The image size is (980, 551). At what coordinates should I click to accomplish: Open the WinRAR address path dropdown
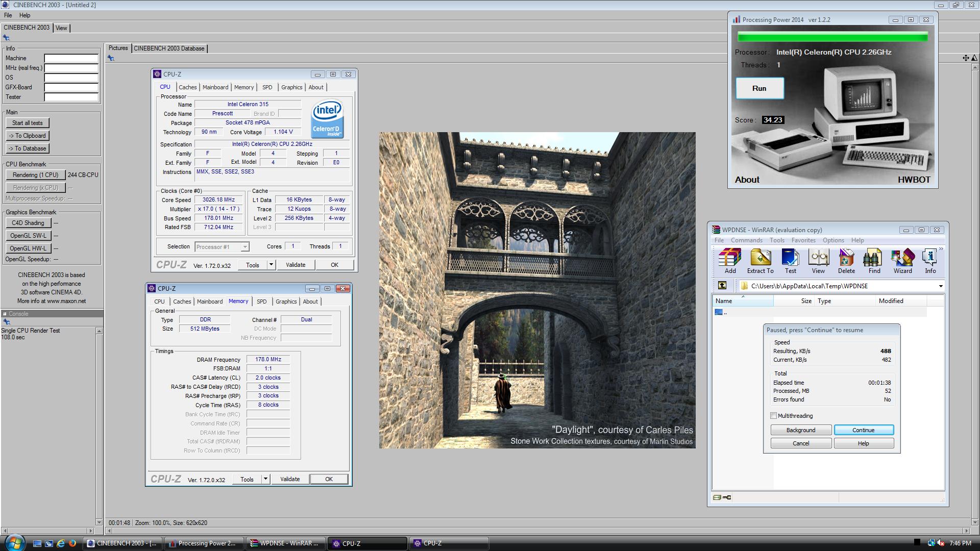(941, 286)
